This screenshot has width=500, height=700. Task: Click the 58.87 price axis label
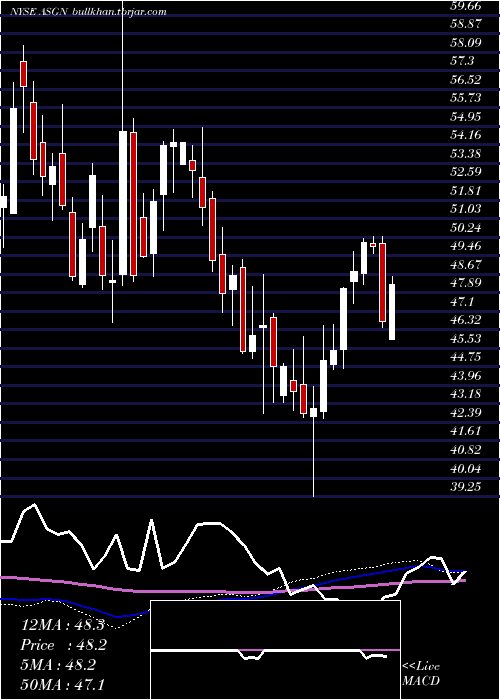click(x=465, y=25)
